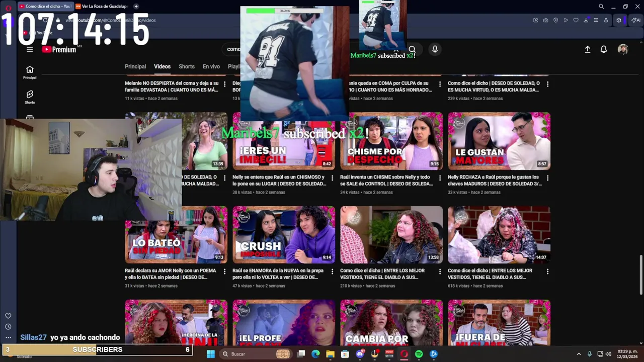Image resolution: width=644 pixels, height=362 pixels.
Task: Open video title 'Raúl inventa un CHISME sobre Nelly'
Action: point(386,180)
